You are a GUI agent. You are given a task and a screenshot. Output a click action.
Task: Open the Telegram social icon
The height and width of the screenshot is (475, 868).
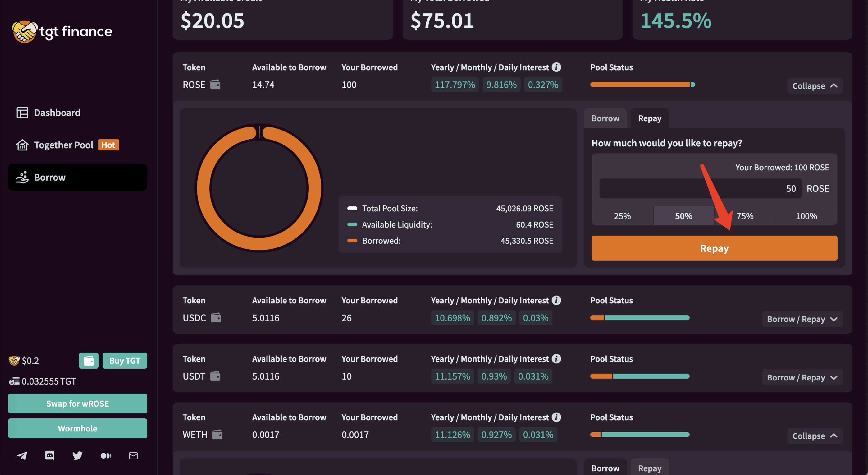pos(22,456)
